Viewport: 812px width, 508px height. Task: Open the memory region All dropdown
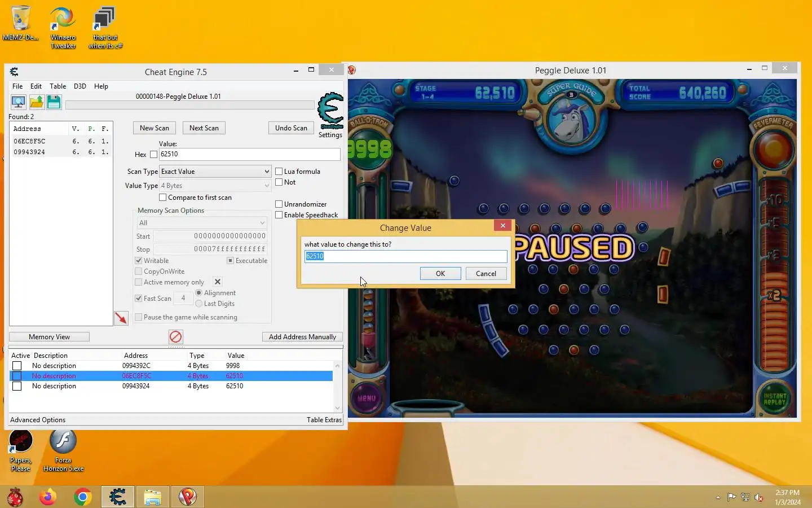(x=202, y=223)
